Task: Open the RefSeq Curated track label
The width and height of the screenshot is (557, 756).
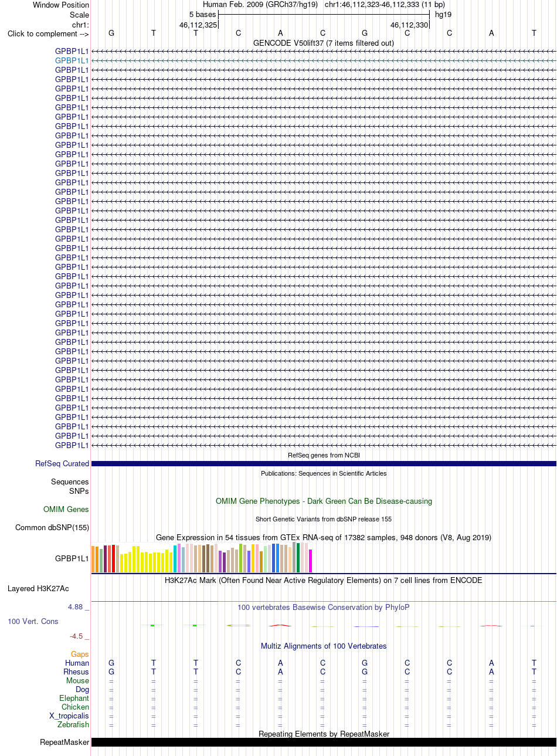Action: [62, 464]
